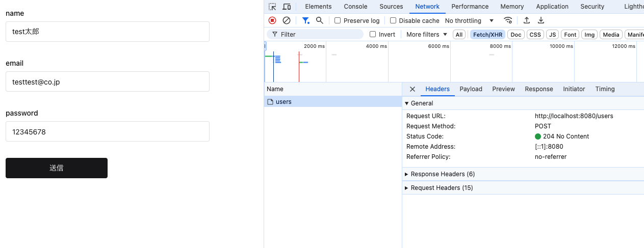This screenshot has height=248, width=644.
Task: Switch to the Elements tab
Action: click(x=318, y=7)
